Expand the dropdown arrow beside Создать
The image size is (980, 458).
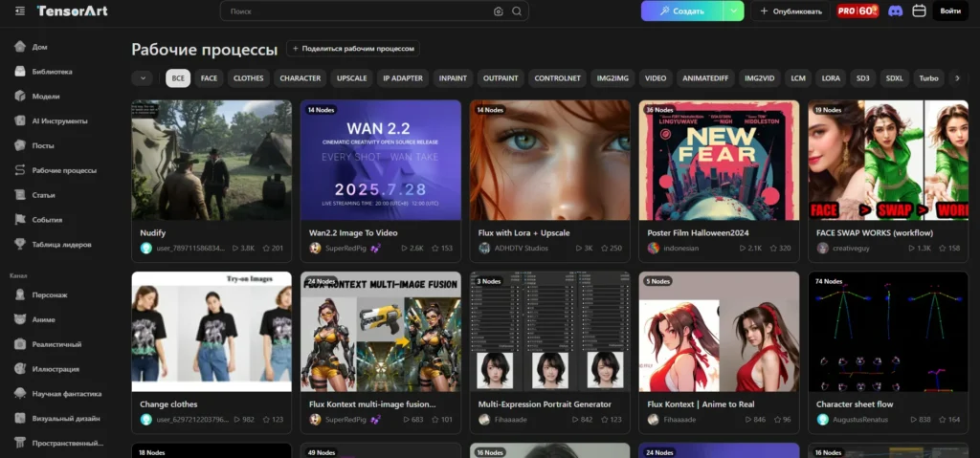click(x=734, y=11)
